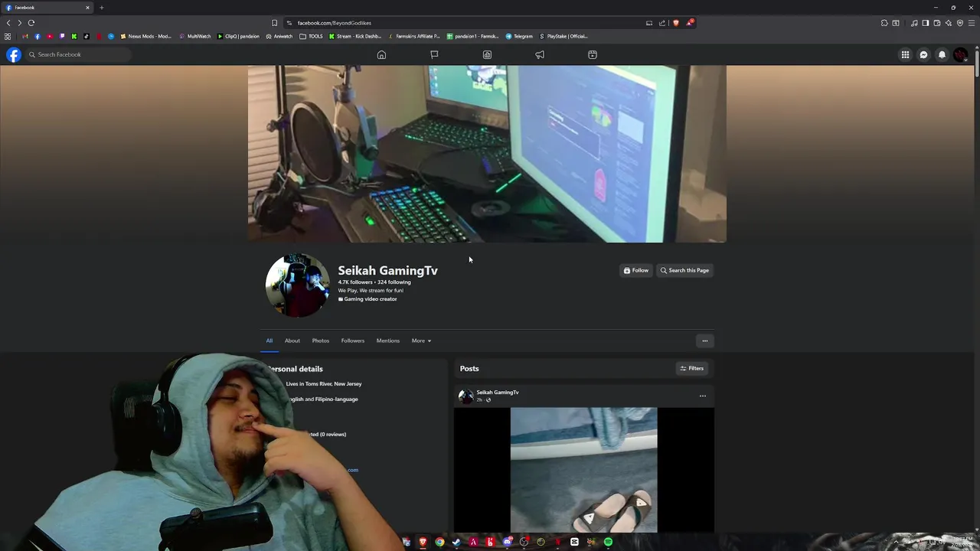Open the PlayStake bookmark
980x551 pixels.
coord(563,36)
